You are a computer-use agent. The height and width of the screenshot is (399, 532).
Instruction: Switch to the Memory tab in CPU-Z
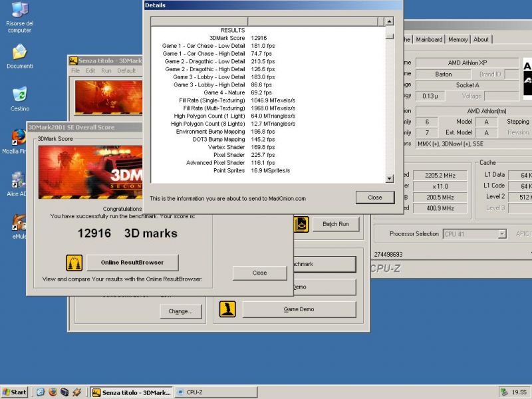[x=458, y=39]
